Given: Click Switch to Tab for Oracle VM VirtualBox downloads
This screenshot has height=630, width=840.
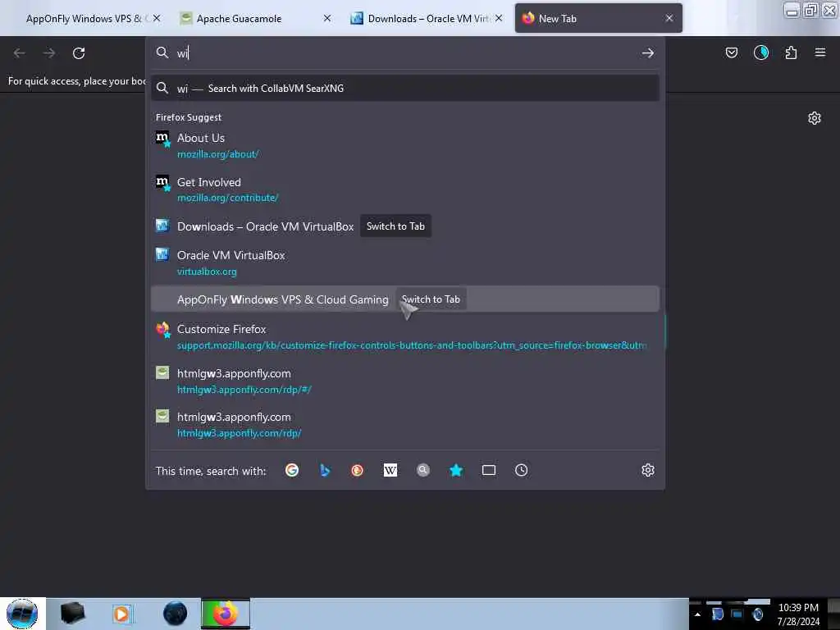Looking at the screenshot, I should [395, 226].
